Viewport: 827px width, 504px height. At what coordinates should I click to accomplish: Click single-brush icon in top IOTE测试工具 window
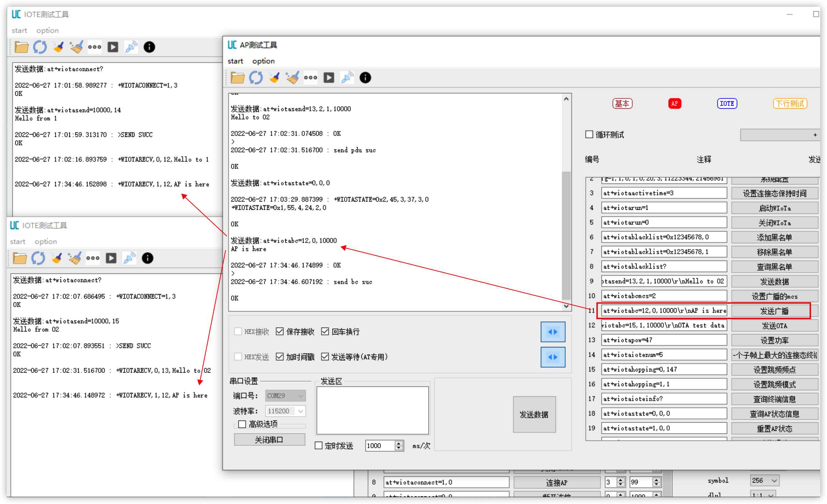tap(58, 47)
